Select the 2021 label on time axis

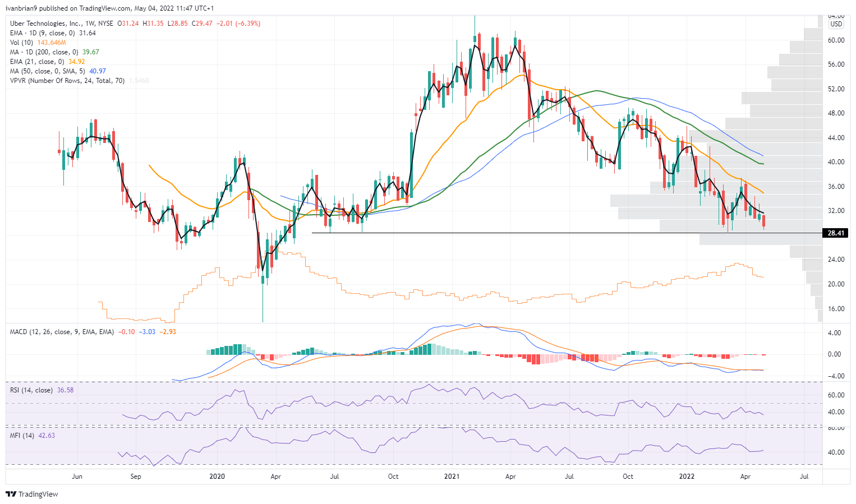tap(452, 477)
